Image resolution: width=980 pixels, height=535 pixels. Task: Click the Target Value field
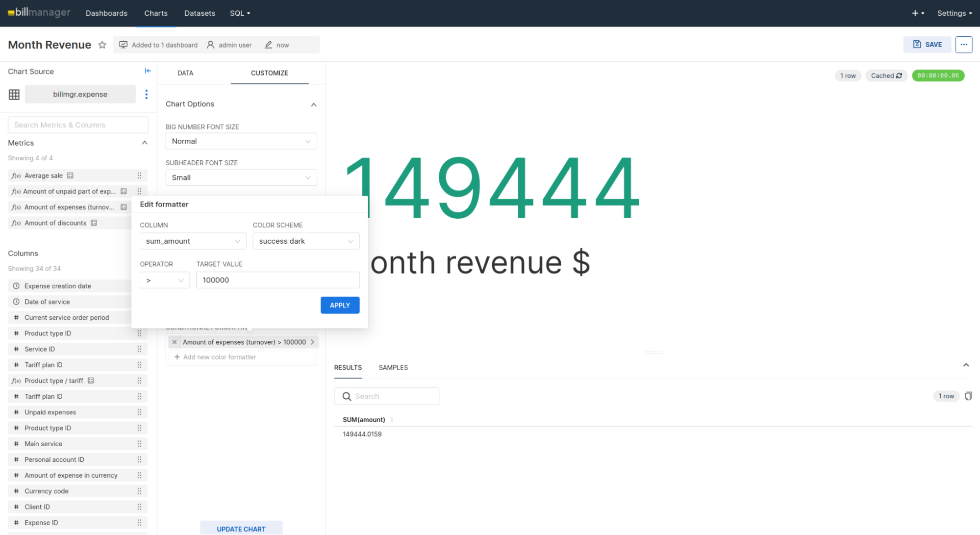(x=277, y=280)
